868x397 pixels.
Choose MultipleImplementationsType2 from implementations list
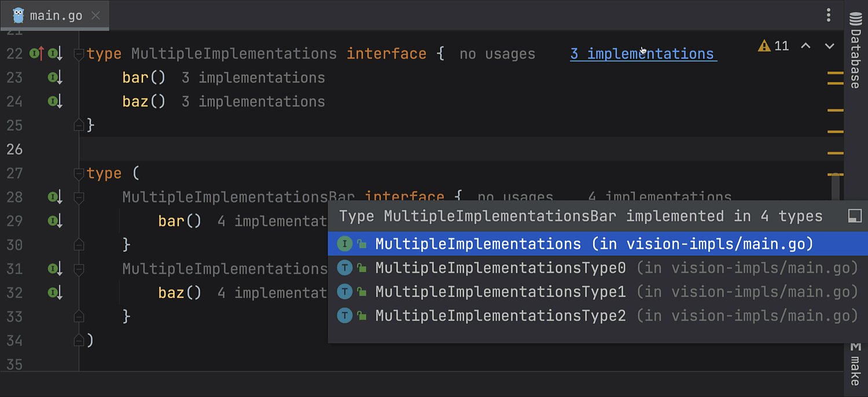(x=500, y=315)
